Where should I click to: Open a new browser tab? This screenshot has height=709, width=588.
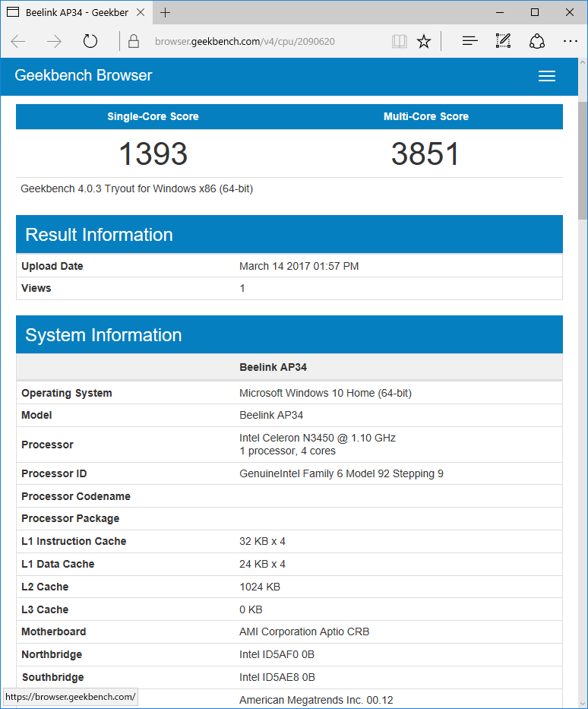coord(165,13)
